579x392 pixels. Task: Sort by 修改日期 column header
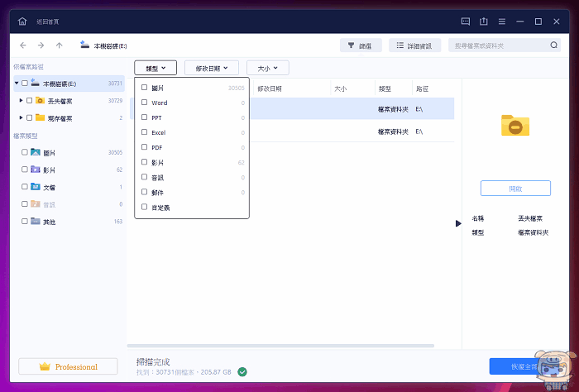[x=270, y=88]
